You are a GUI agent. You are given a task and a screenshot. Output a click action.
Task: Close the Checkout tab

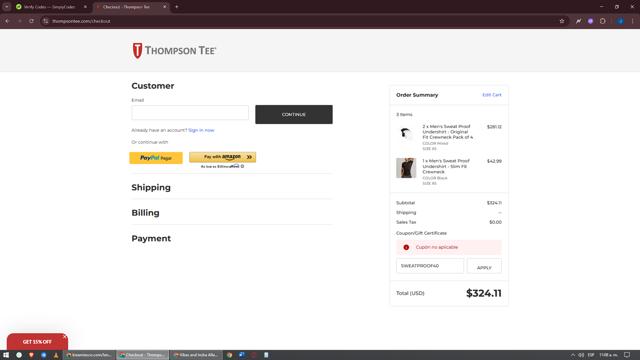[164, 7]
